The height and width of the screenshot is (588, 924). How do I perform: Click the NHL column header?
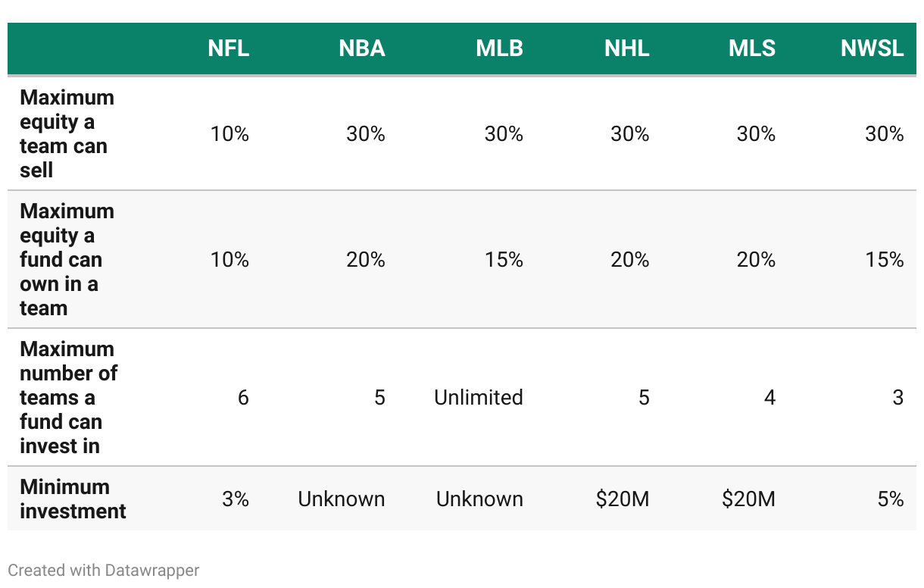click(x=627, y=48)
